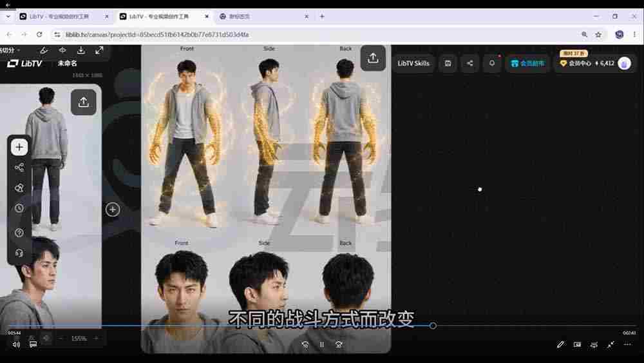
Task: Open the teal store button in top bar
Action: (x=527, y=63)
